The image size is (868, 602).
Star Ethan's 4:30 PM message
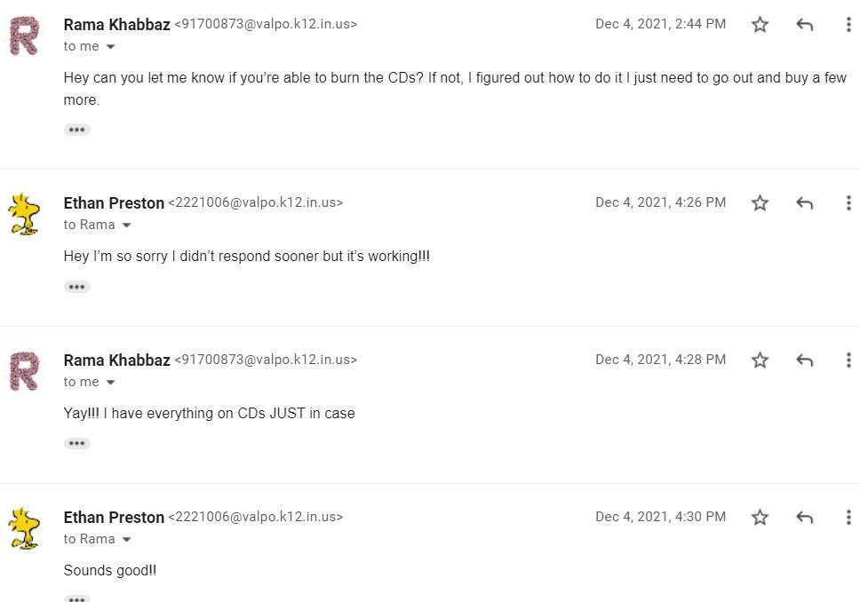[760, 517]
